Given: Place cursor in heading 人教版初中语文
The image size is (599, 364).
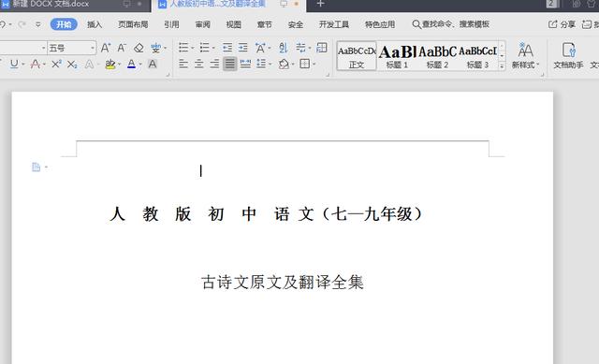Looking at the screenshot, I should coord(212,214).
